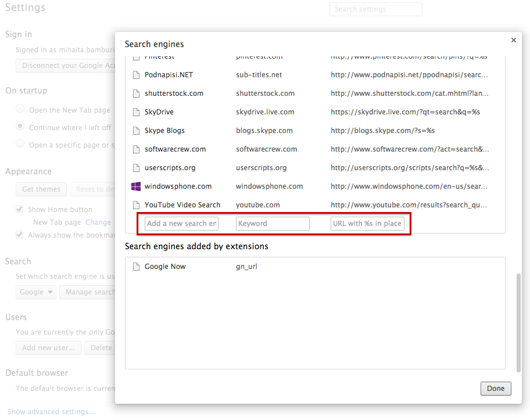Click the userscripts.org favicon
This screenshot has height=420, width=530.
click(x=136, y=167)
